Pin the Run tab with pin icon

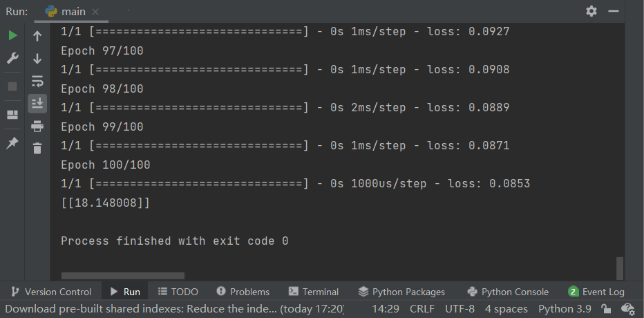(x=12, y=143)
